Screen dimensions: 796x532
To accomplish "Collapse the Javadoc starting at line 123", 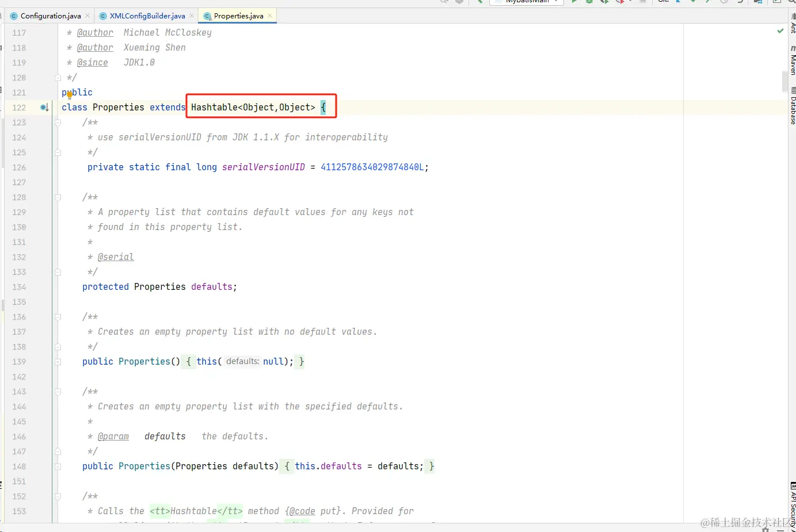I will [58, 123].
